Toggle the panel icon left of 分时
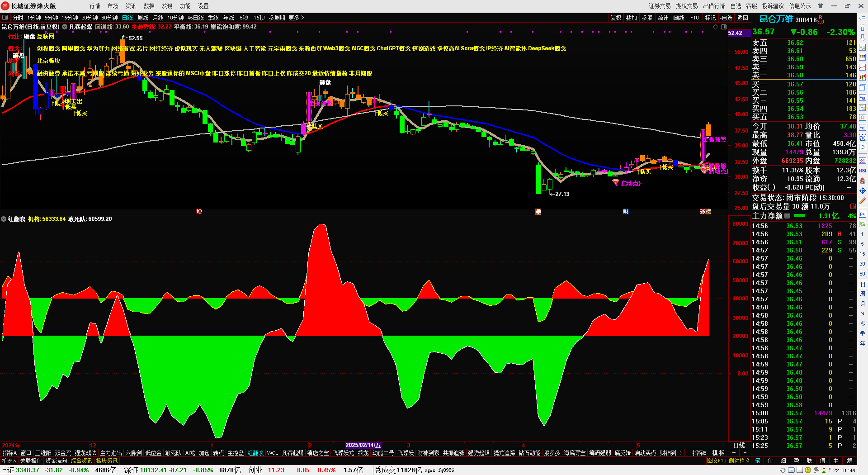This screenshot has height=475, width=868. tap(5, 18)
